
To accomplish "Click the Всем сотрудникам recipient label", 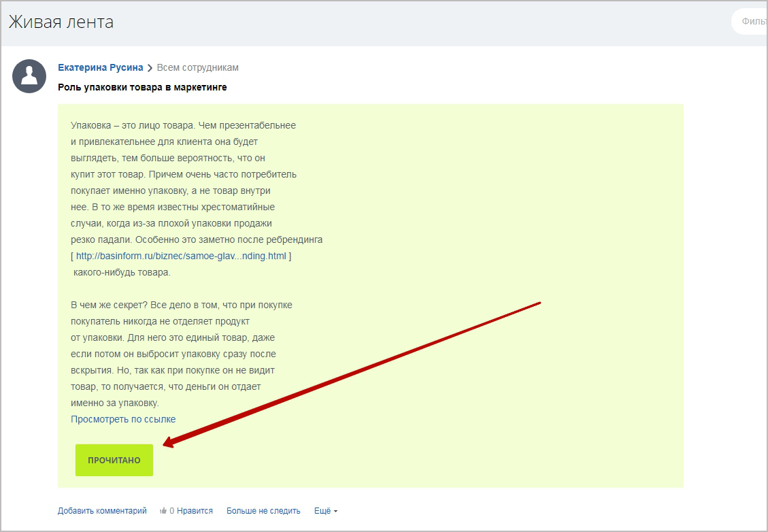I will (197, 67).
